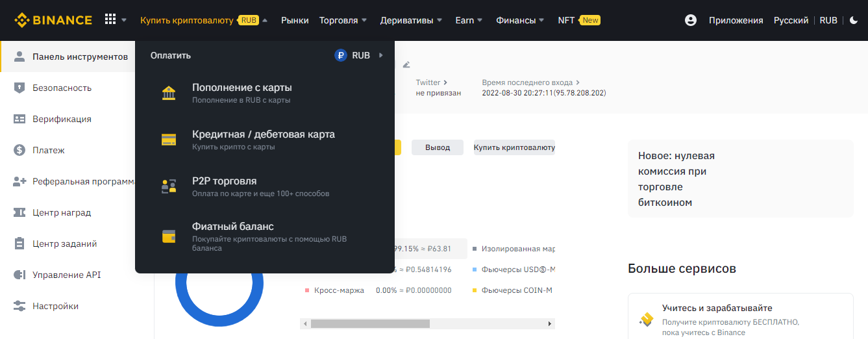Change language via Русский link
This screenshot has height=339, width=868.
[x=791, y=20]
